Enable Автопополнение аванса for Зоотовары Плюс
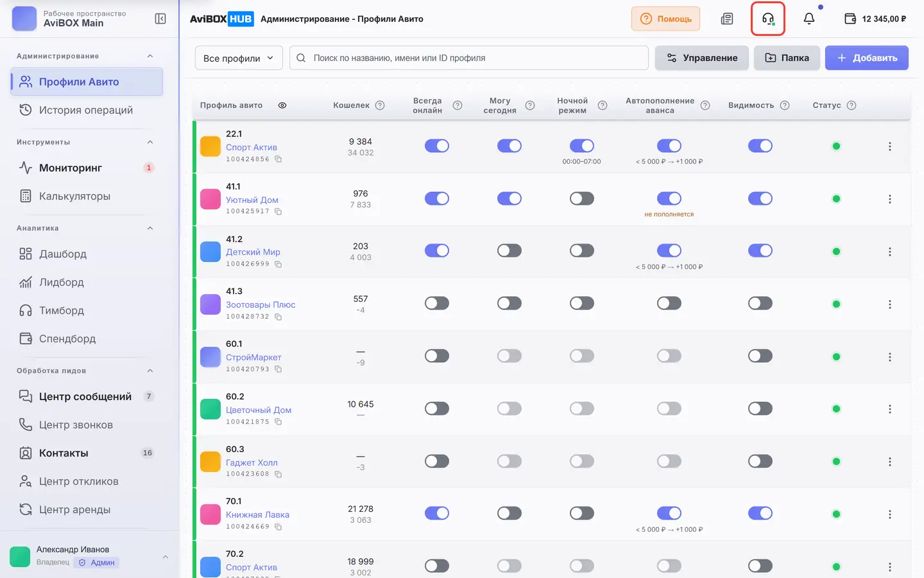 tap(669, 303)
